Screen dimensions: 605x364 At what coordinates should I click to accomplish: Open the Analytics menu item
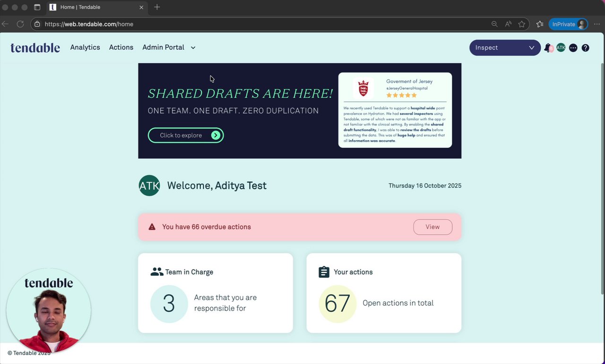coord(85,47)
